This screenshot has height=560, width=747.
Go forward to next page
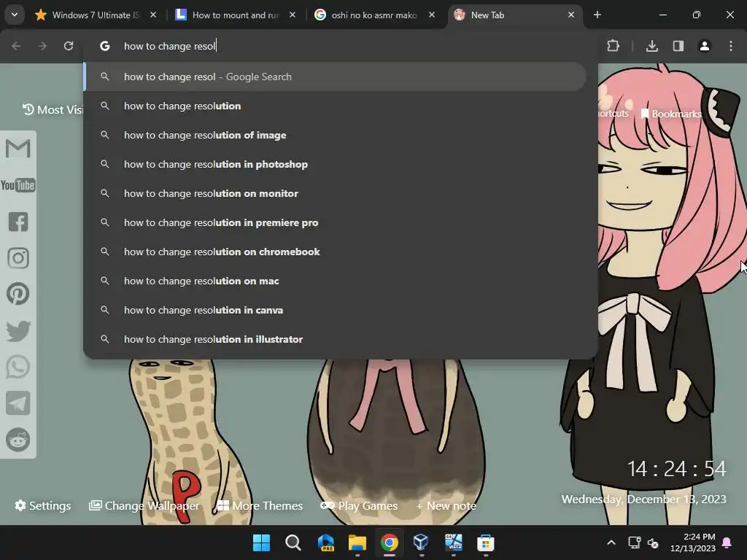42,46
